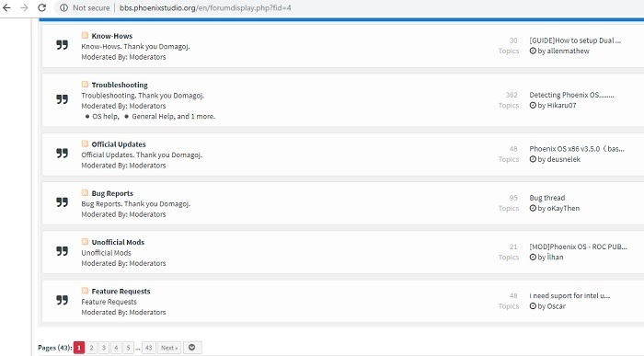View oKayThen's user profile
This screenshot has height=356, width=644.
click(563, 208)
